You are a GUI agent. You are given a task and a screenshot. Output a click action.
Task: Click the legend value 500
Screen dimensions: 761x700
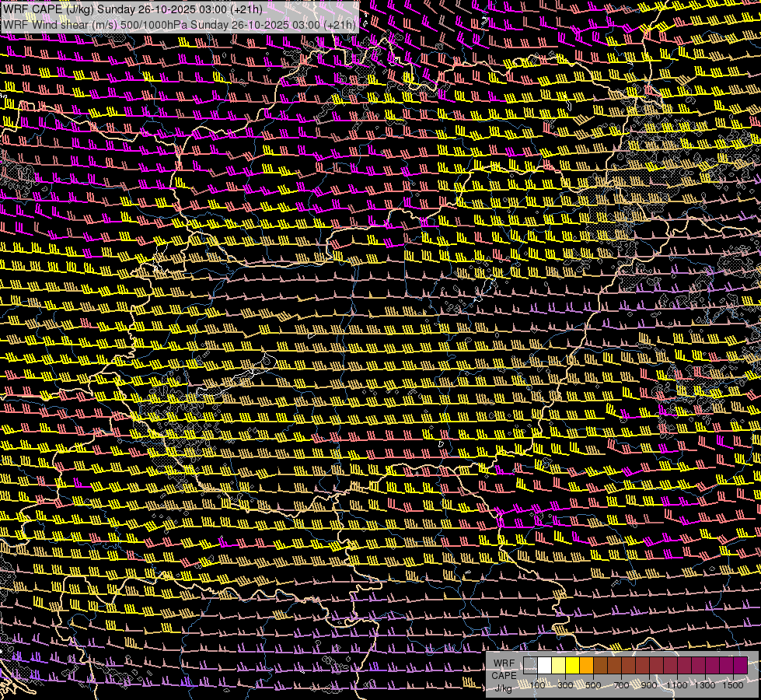pos(593,685)
